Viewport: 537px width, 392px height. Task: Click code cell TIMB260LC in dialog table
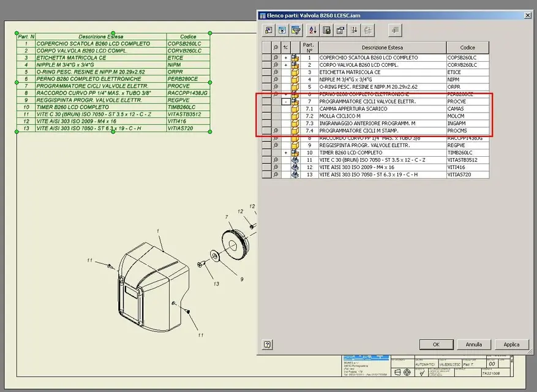coord(467,153)
